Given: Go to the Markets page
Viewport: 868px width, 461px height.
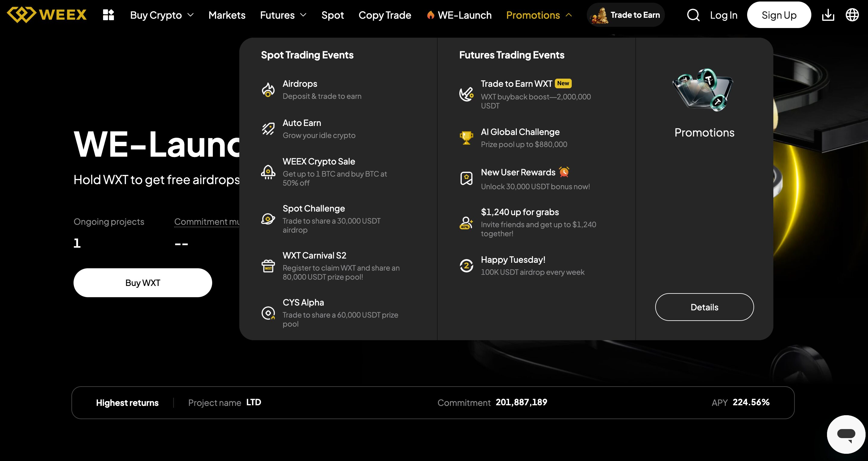Looking at the screenshot, I should coord(227,15).
